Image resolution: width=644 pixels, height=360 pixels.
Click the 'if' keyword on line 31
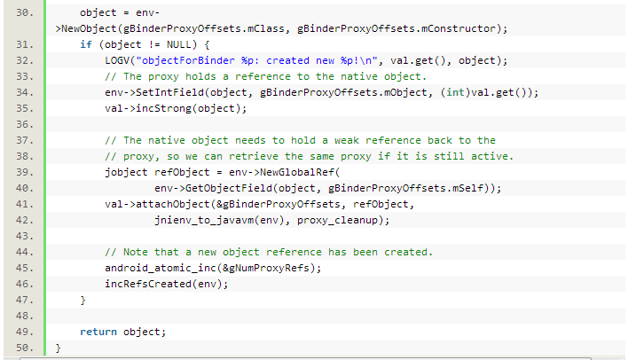(x=86, y=44)
